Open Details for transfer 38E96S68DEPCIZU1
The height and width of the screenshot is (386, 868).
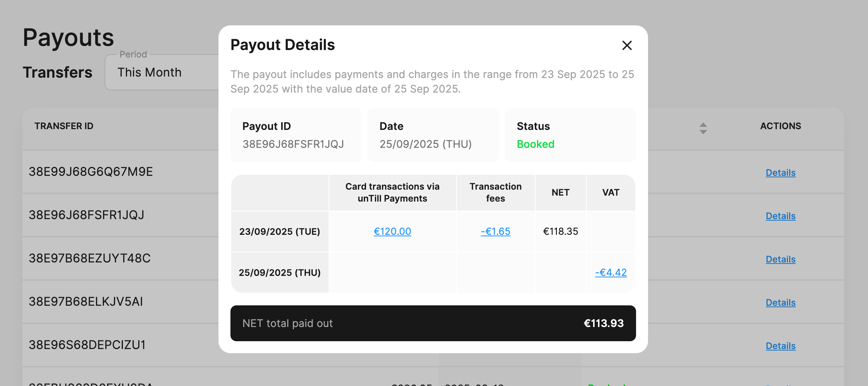[x=780, y=346]
